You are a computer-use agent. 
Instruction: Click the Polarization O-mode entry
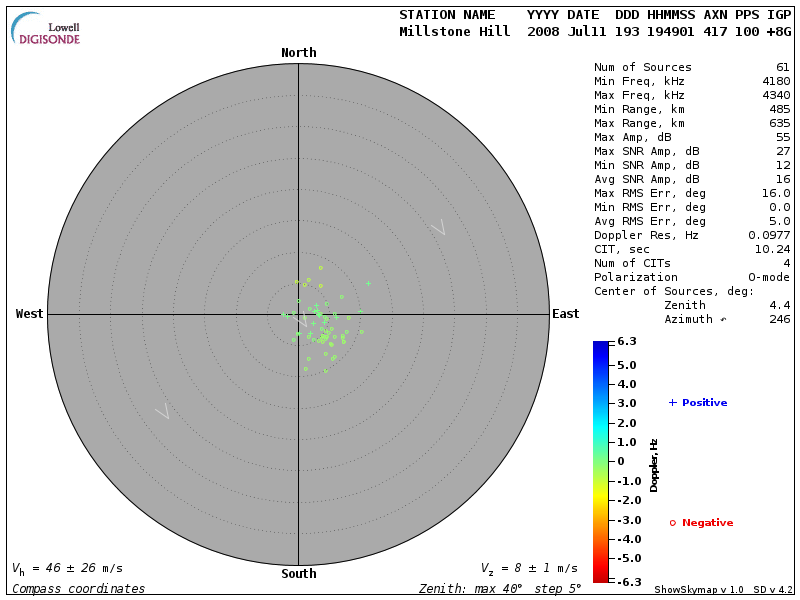click(x=692, y=277)
